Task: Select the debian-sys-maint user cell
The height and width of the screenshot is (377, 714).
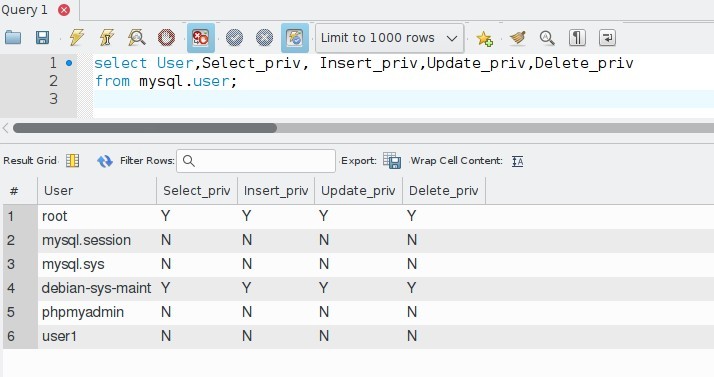Action: [97, 288]
